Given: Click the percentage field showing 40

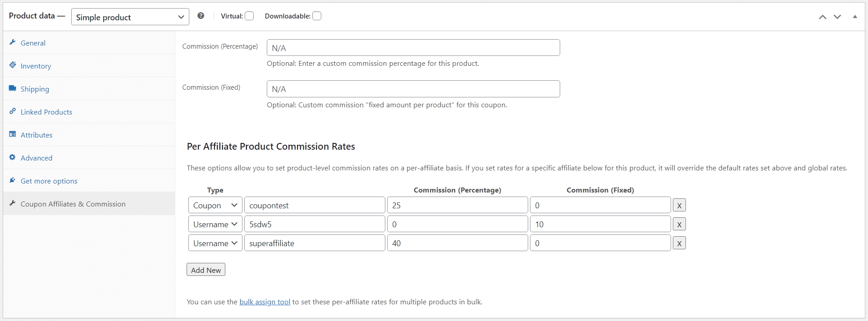Looking at the screenshot, I should (x=457, y=243).
